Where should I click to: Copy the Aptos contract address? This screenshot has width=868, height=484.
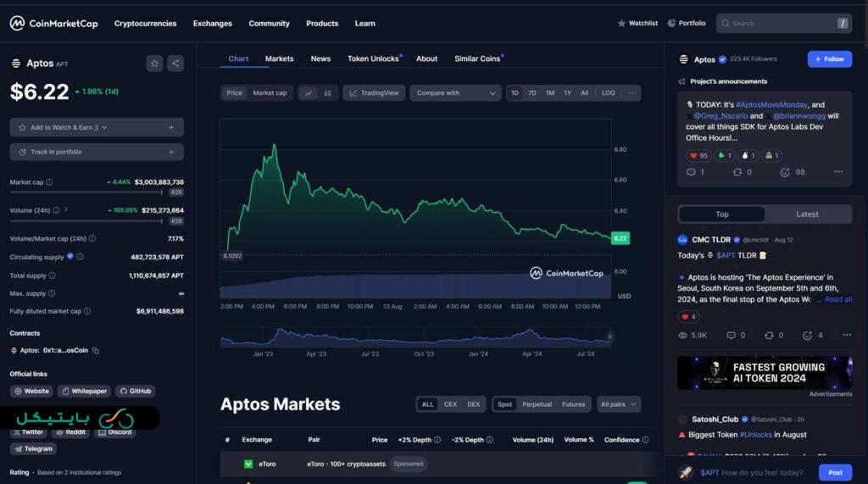pyautogui.click(x=96, y=350)
